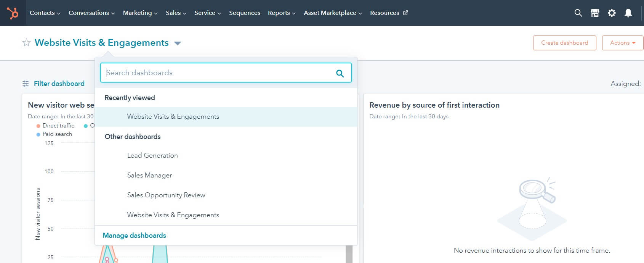Viewport: 644px width, 263px height.
Task: Click the revenue report's date range text
Action: 409,116
